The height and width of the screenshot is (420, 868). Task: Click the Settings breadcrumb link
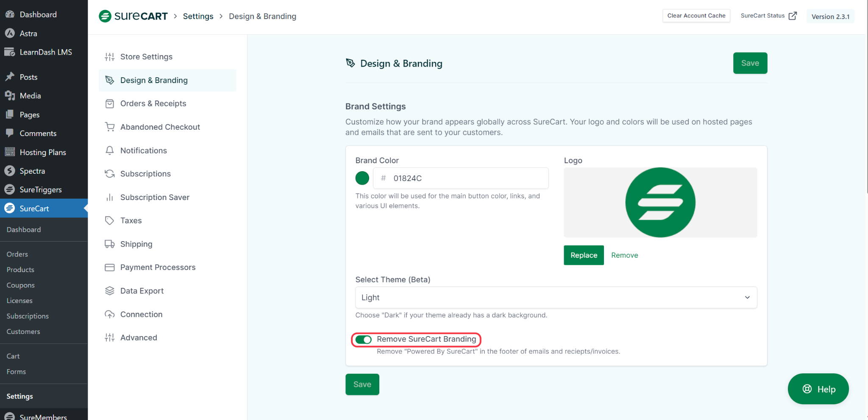coord(198,16)
